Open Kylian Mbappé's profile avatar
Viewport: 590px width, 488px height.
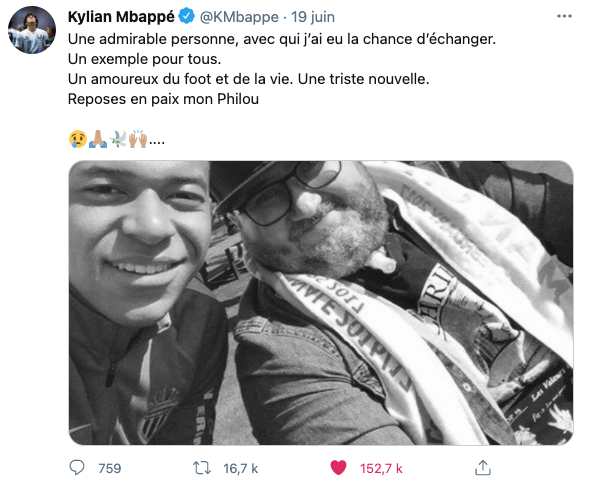[x=32, y=30]
